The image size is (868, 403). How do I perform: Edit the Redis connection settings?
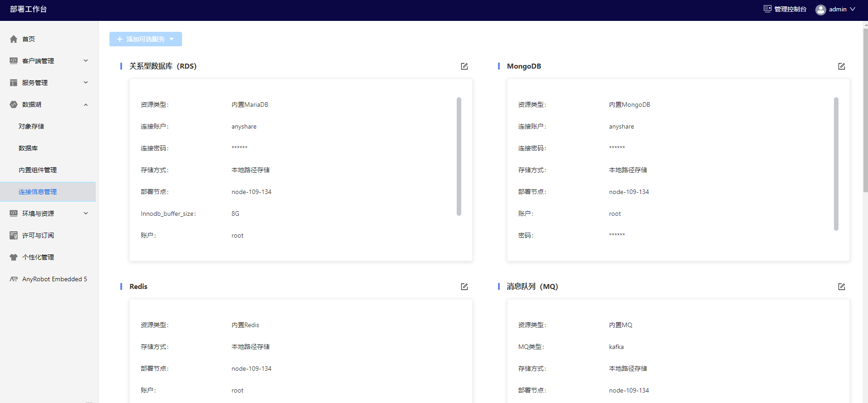click(464, 287)
